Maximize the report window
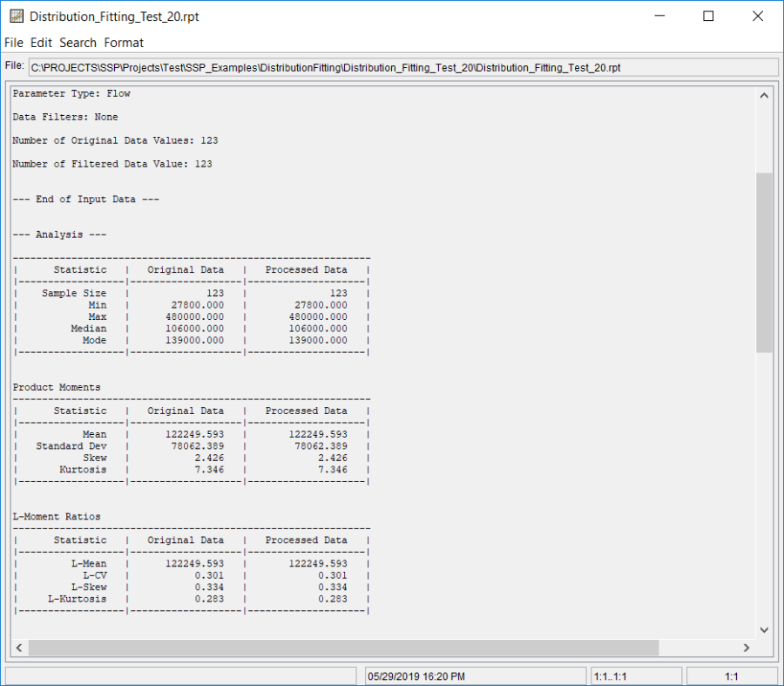 click(708, 16)
